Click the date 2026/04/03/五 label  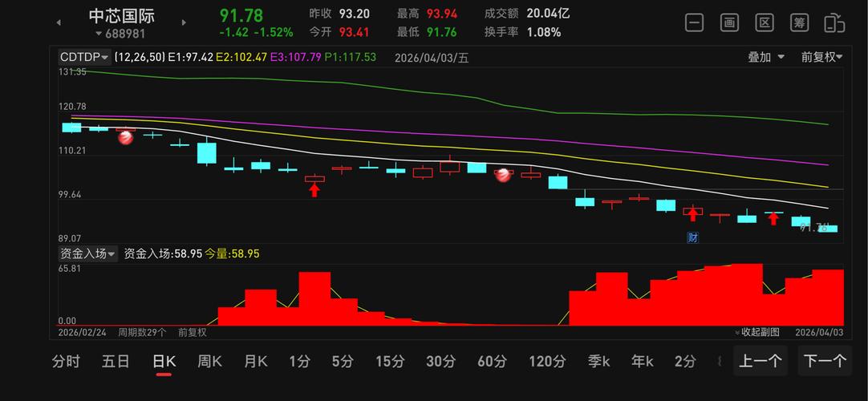(x=432, y=58)
